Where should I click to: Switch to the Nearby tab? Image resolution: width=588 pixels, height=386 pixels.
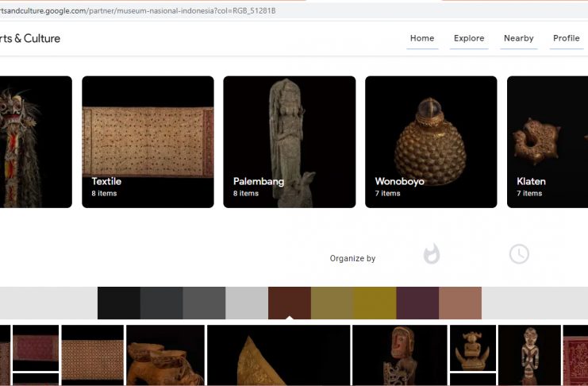[x=519, y=38]
